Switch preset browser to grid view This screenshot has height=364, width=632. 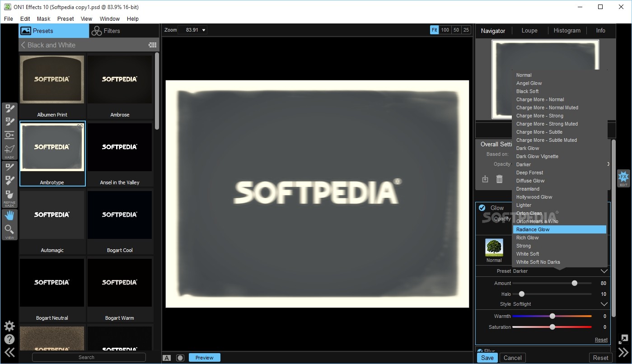pos(152,45)
